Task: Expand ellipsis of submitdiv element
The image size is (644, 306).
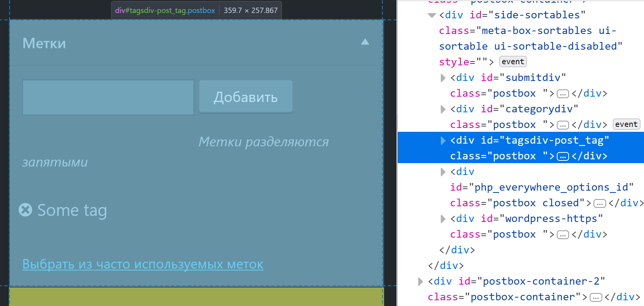Action: pos(563,94)
